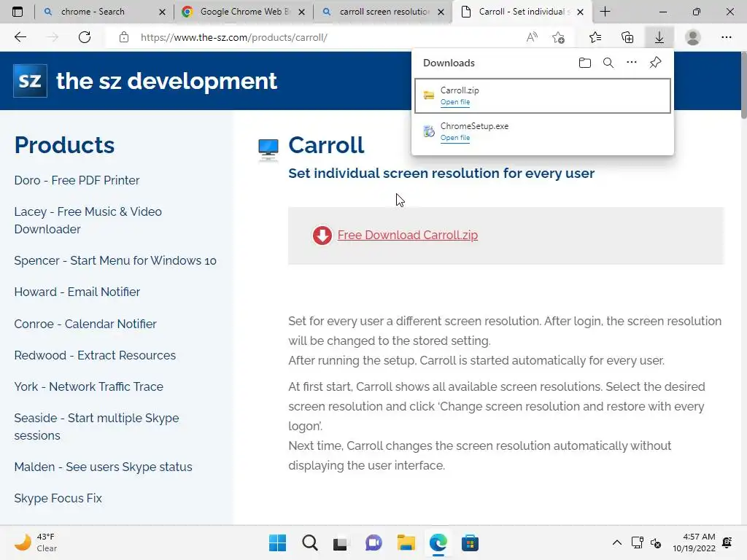Image resolution: width=747 pixels, height=560 pixels.
Task: Open Task View on taskbar
Action: click(x=341, y=543)
